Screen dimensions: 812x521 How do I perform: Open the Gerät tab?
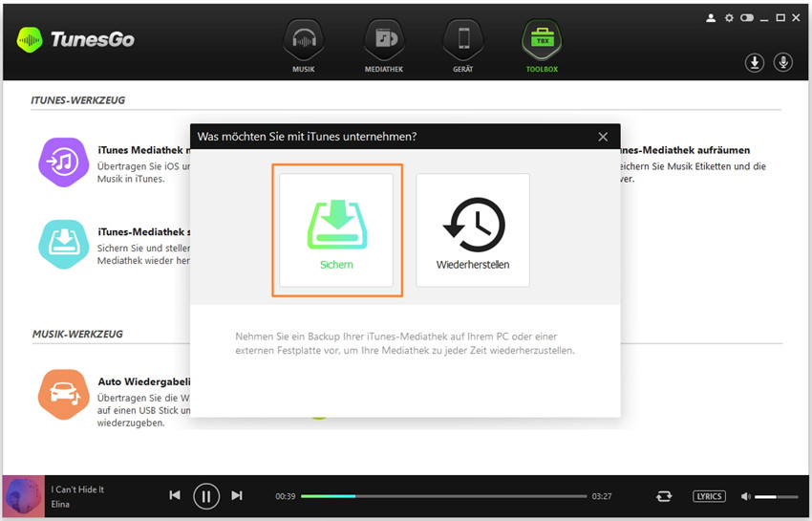[463, 47]
